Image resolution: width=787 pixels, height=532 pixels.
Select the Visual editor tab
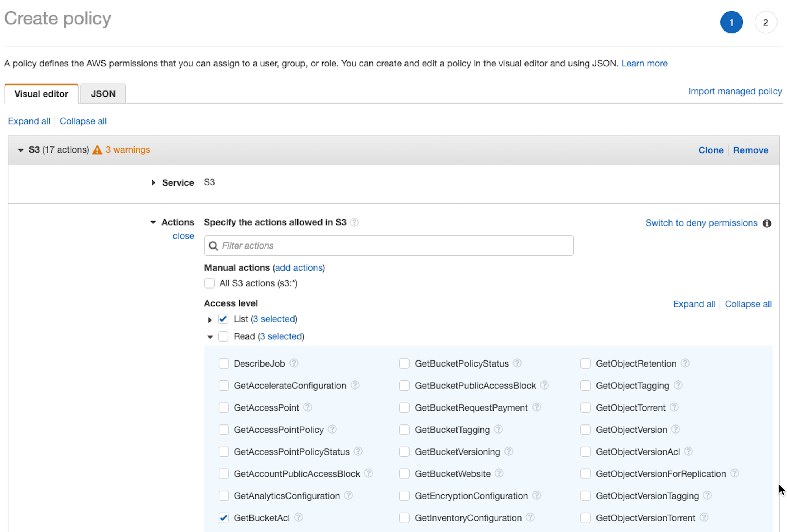click(41, 93)
